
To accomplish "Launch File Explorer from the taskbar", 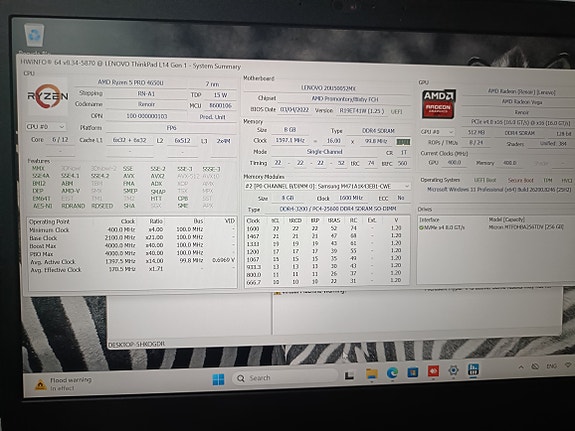I will point(372,374).
